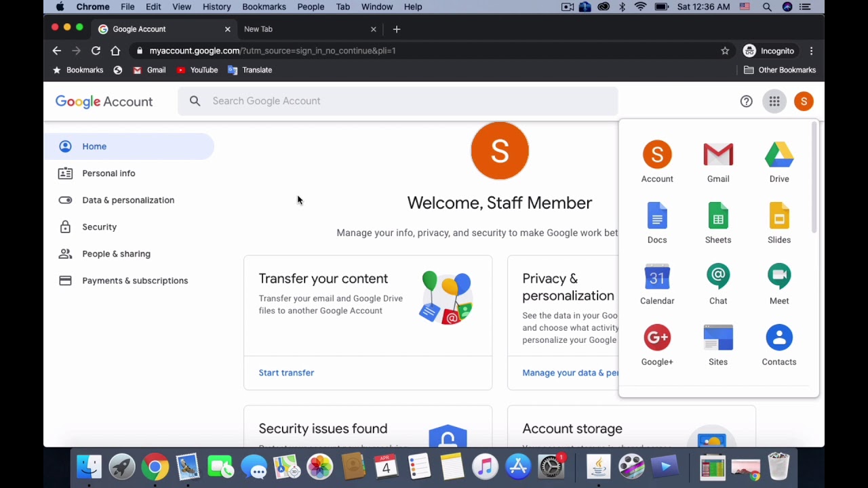The image size is (868, 488).
Task: Open Gmail from the Google apps panel
Action: coord(718,162)
